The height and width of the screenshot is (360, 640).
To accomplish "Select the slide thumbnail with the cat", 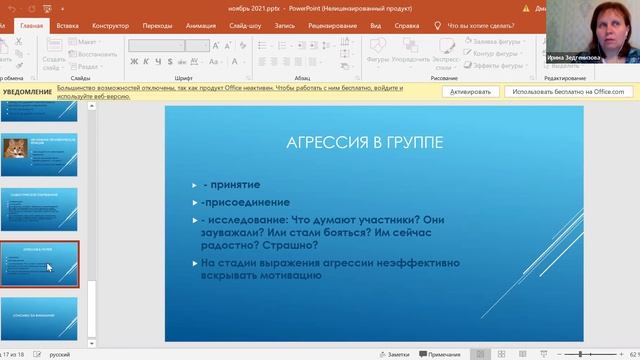I will [x=39, y=155].
